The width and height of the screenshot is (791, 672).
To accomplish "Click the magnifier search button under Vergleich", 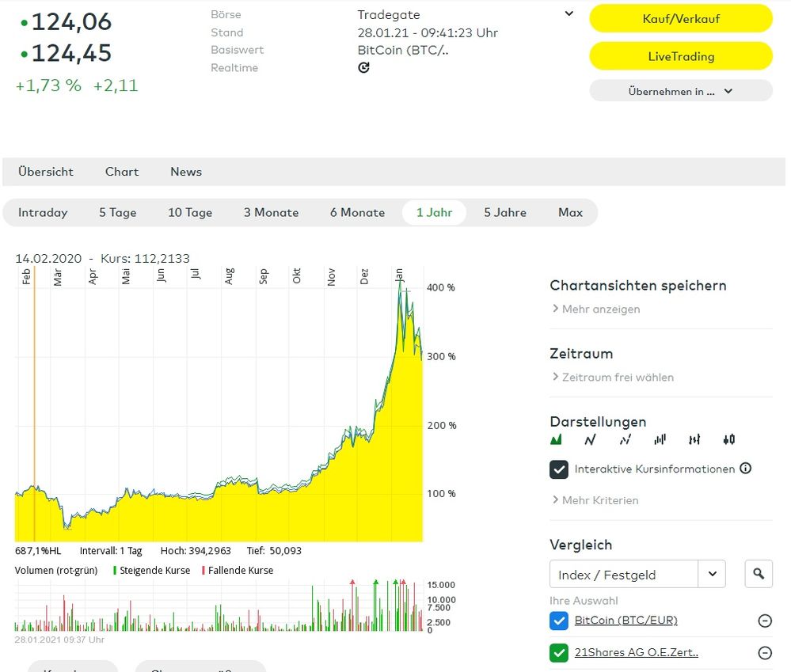I will pos(759,574).
